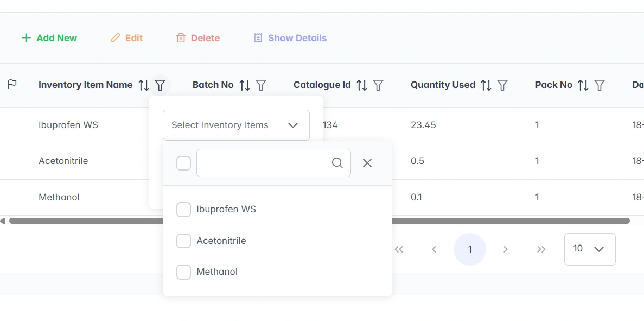The width and height of the screenshot is (644, 321).
Task: Tick the Acetonitrile checkbox
Action: coord(184,241)
